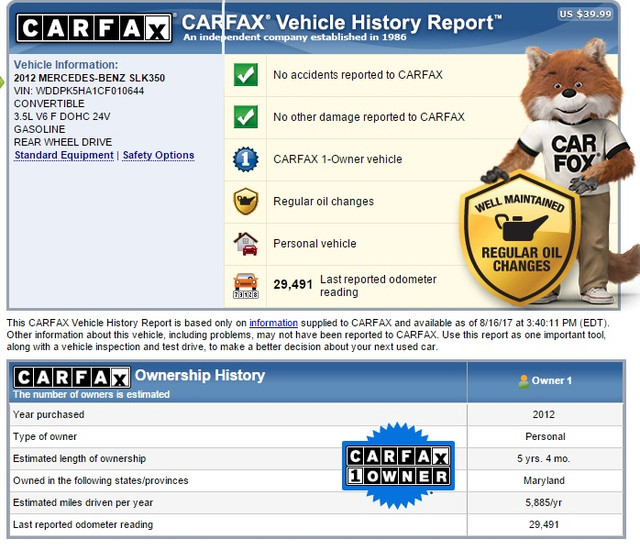Image resolution: width=640 pixels, height=549 pixels.
Task: Click '3.5L V6 F DOHC 24V' engine text
Action: pos(62,116)
